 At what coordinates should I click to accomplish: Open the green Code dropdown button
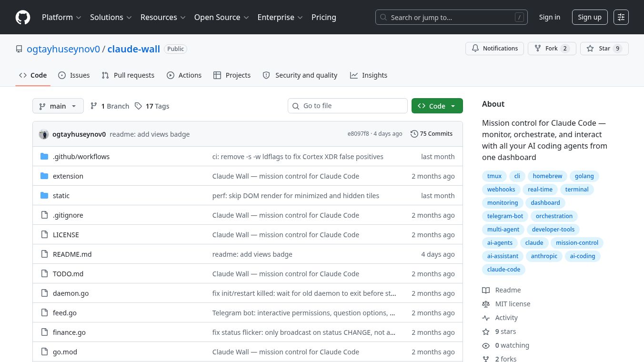437,106
